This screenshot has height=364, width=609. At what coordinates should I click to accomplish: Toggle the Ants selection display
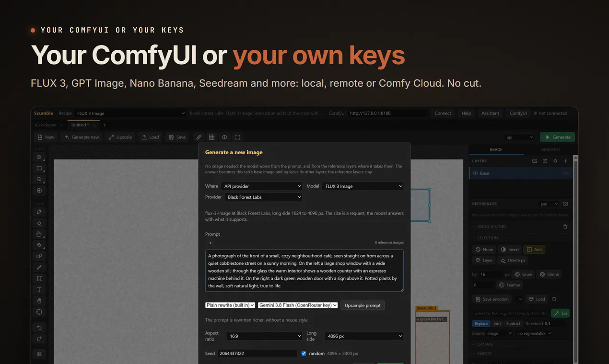click(x=534, y=250)
